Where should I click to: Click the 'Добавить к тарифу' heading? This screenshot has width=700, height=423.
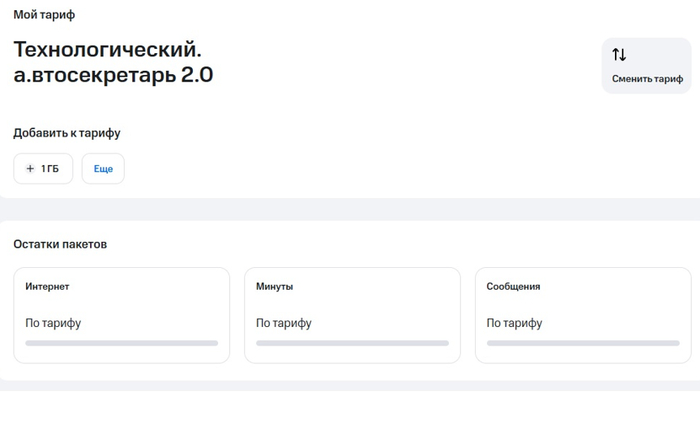point(67,133)
